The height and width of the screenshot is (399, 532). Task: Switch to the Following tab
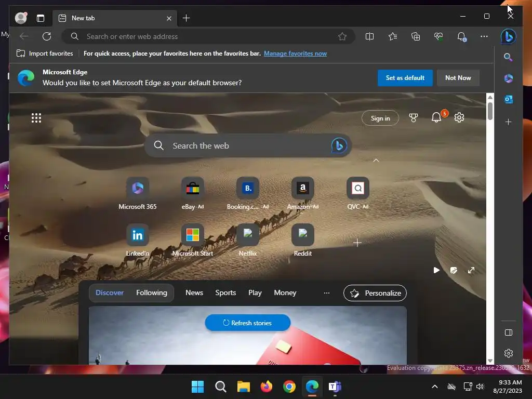[152, 292]
